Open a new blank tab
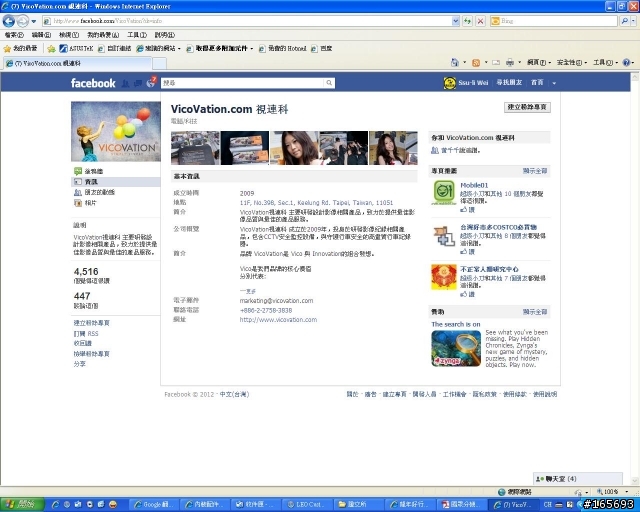Viewport: 640px width, 512px height. tap(159, 64)
